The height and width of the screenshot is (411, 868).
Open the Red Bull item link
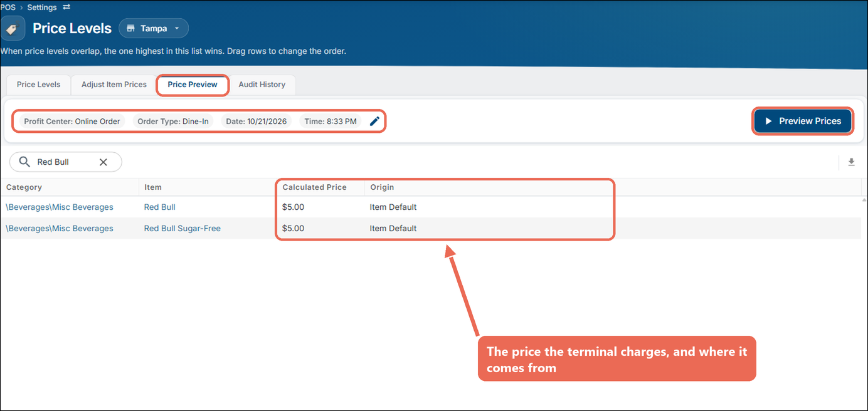[x=160, y=207]
